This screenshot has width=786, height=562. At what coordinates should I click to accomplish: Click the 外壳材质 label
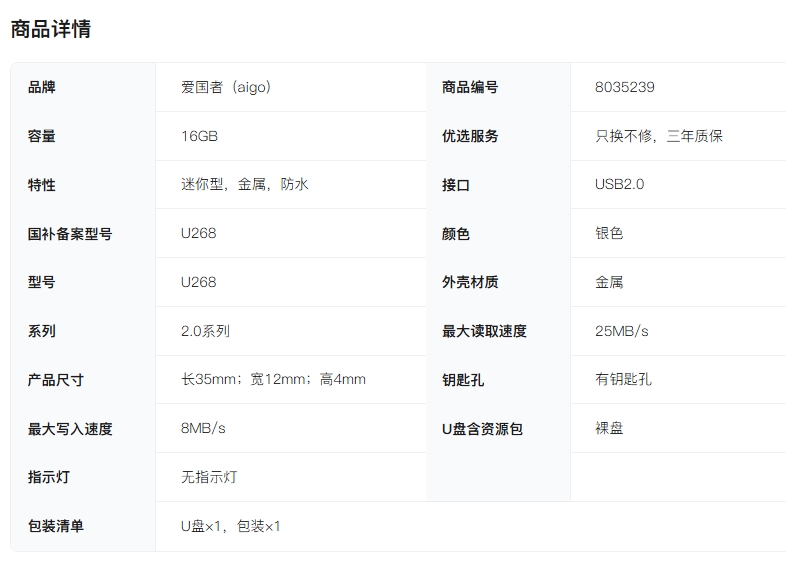470,282
